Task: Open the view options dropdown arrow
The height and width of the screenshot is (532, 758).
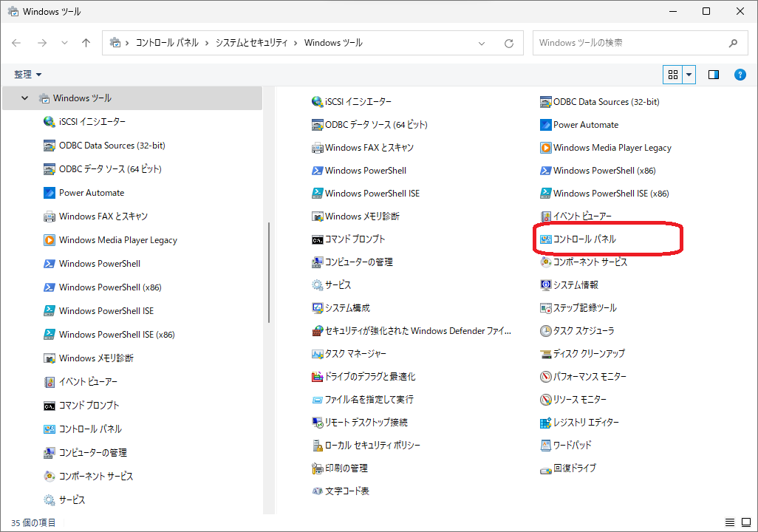Action: coord(689,75)
